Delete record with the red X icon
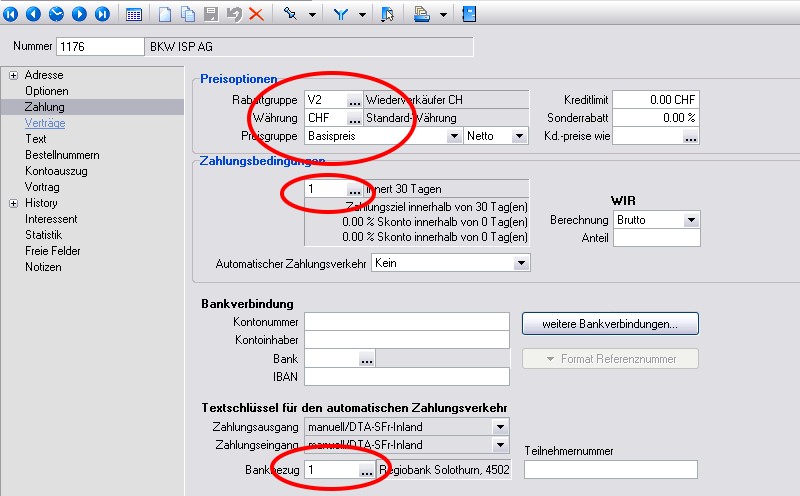Viewport: 800px width, 496px height. (256, 14)
